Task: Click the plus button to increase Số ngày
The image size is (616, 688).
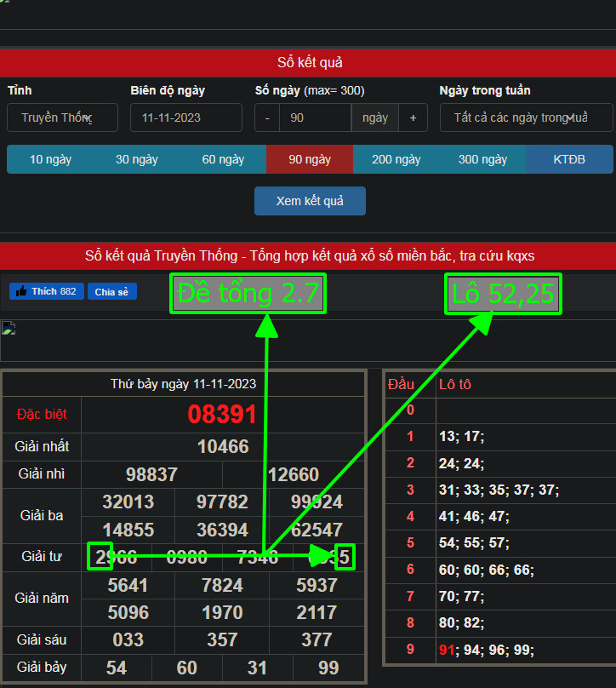Action: (x=413, y=118)
